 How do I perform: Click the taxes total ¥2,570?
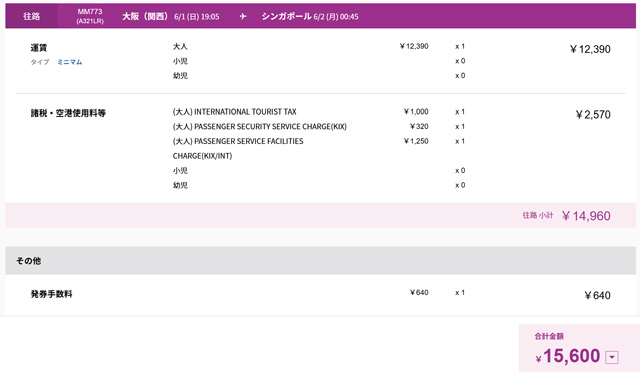click(x=593, y=115)
